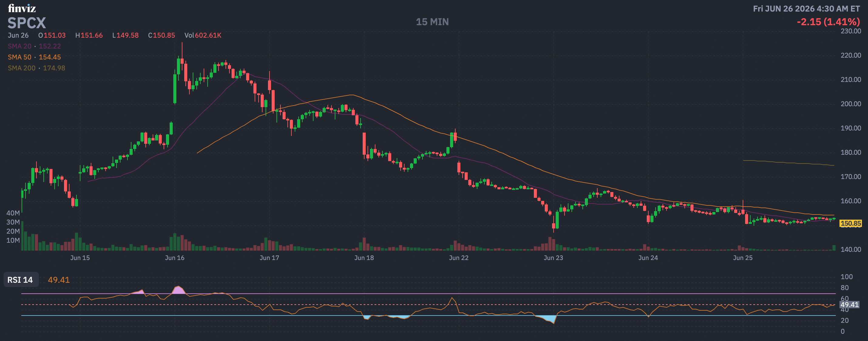
Task: Click the Vol 602.61K readout
Action: [203, 35]
